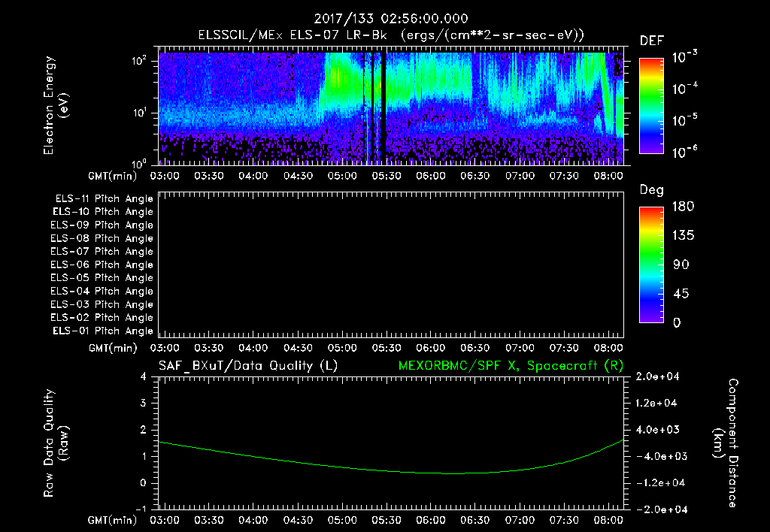770x532 pixels.
Task: Click the empty pitch angle plot panel
Action: 391,265
